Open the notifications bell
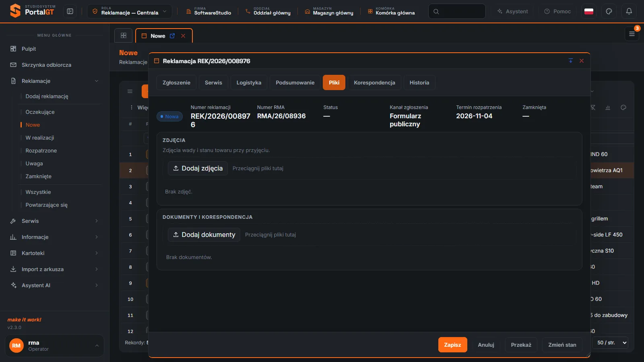Image resolution: width=644 pixels, height=362 pixels. pos(629,11)
